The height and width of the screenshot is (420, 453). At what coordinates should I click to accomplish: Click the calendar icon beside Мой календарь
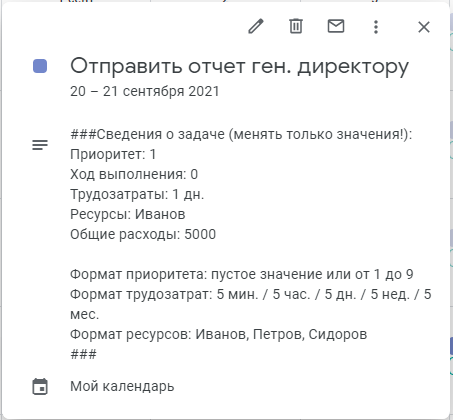click(x=40, y=387)
